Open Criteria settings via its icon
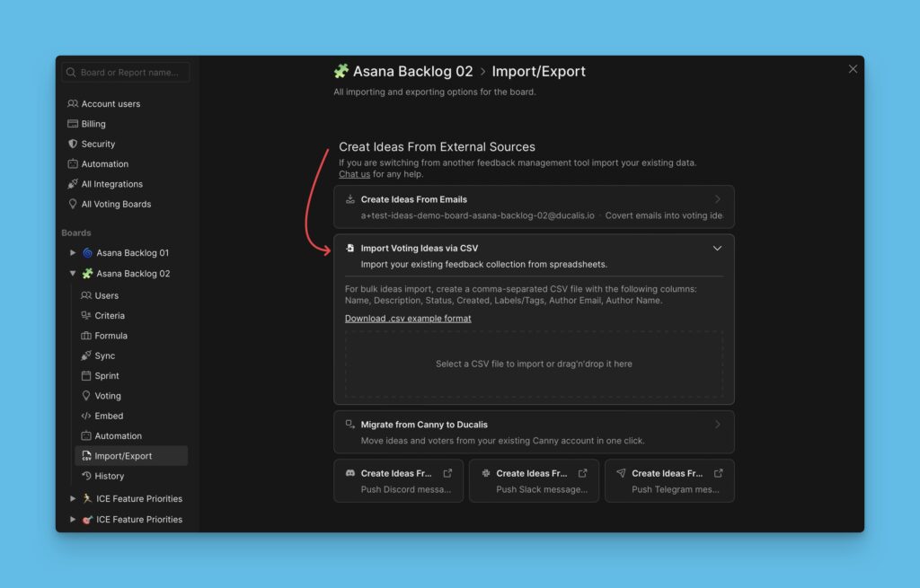 85,315
